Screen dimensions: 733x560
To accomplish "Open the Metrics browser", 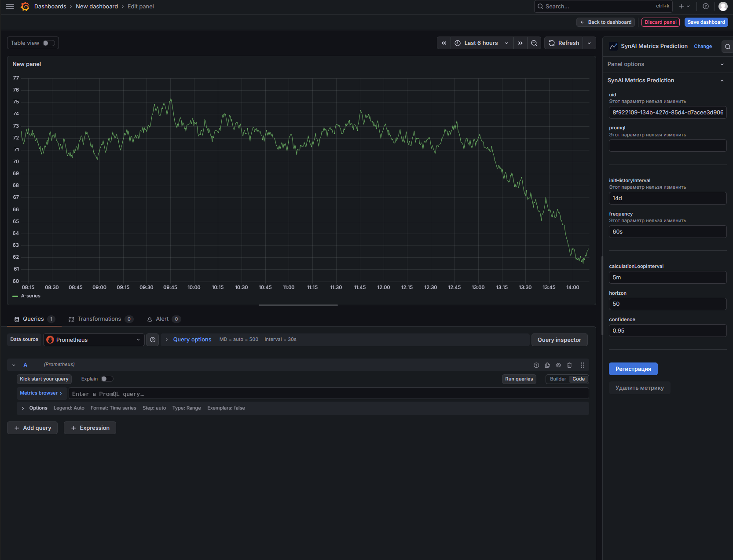I will 41,393.
